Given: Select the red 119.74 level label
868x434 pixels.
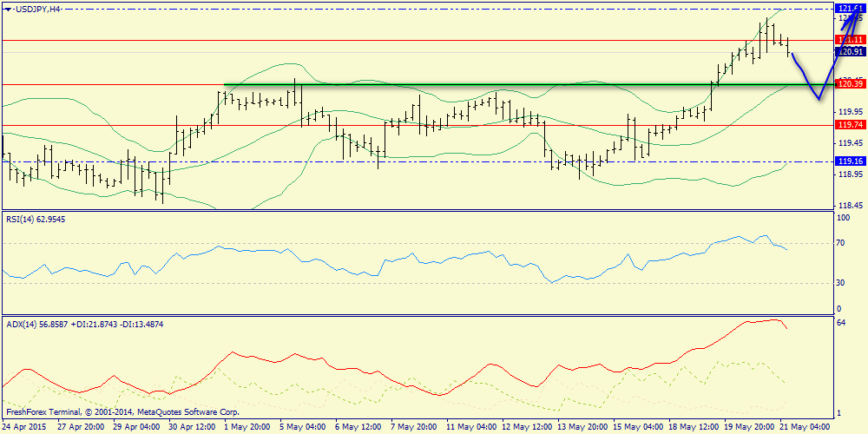Looking at the screenshot, I should click(852, 125).
